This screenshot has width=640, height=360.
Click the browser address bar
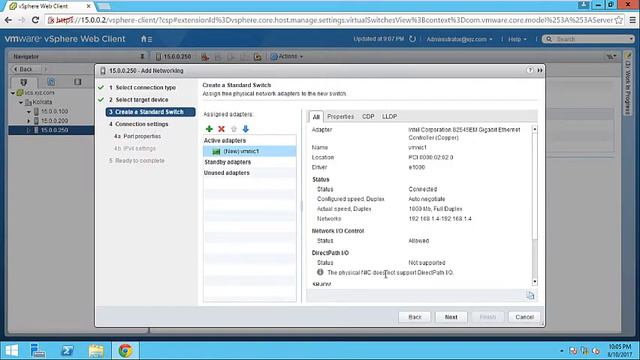click(x=330, y=20)
